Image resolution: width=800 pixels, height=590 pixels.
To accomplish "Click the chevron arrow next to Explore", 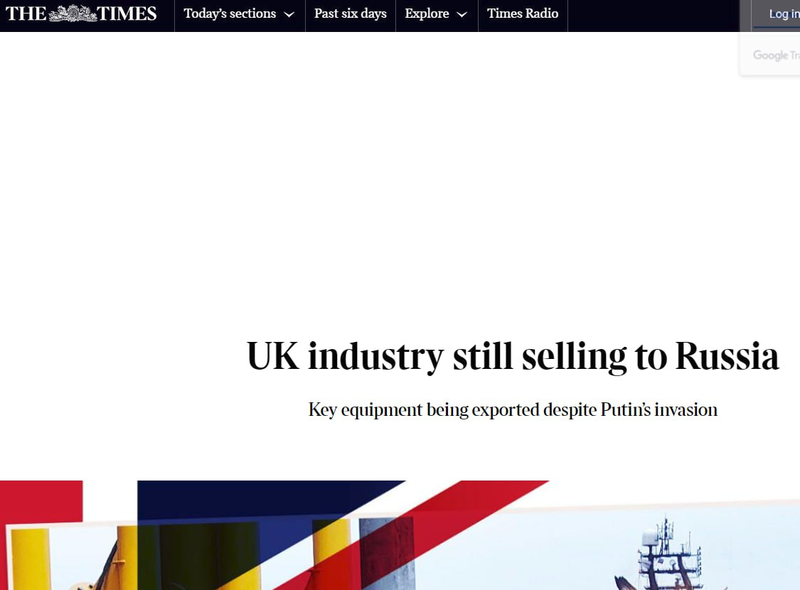I will [462, 15].
